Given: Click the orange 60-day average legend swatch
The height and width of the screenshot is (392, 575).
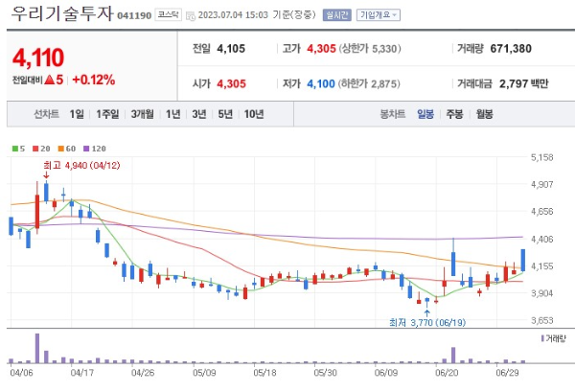Looking at the screenshot, I should [x=61, y=149].
